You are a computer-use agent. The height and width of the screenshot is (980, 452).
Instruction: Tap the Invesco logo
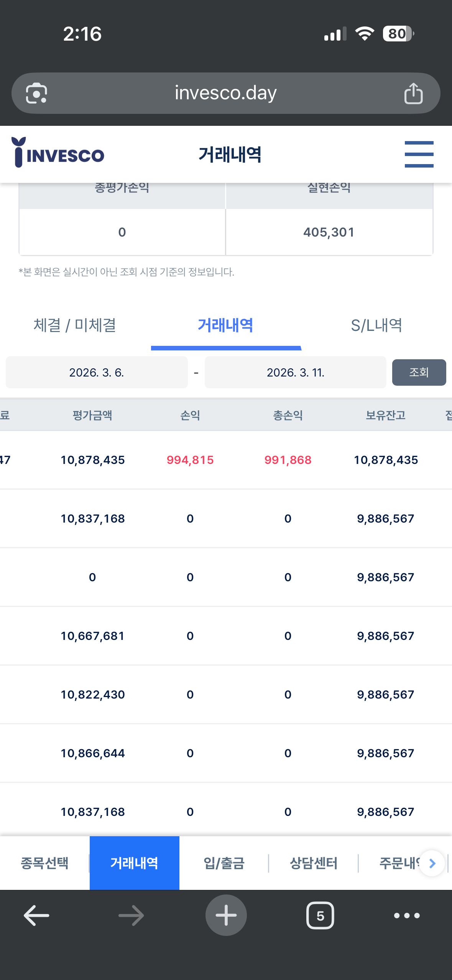click(58, 152)
